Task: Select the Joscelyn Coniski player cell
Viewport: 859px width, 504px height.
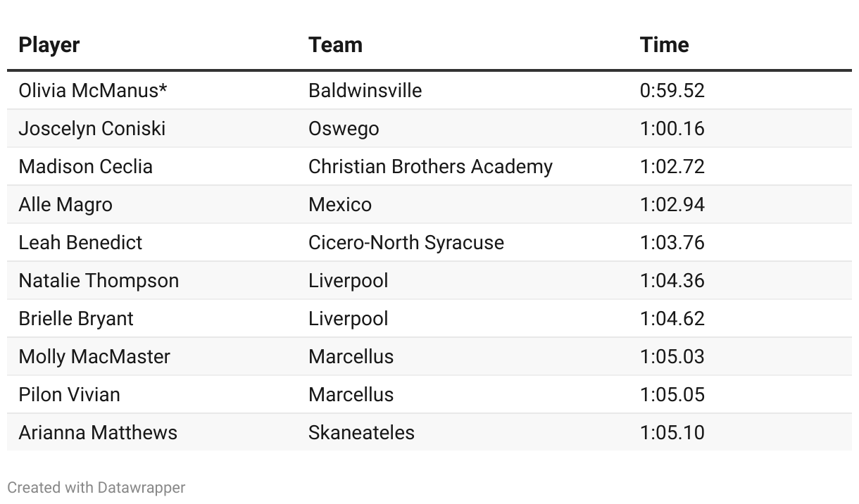Action: click(92, 129)
